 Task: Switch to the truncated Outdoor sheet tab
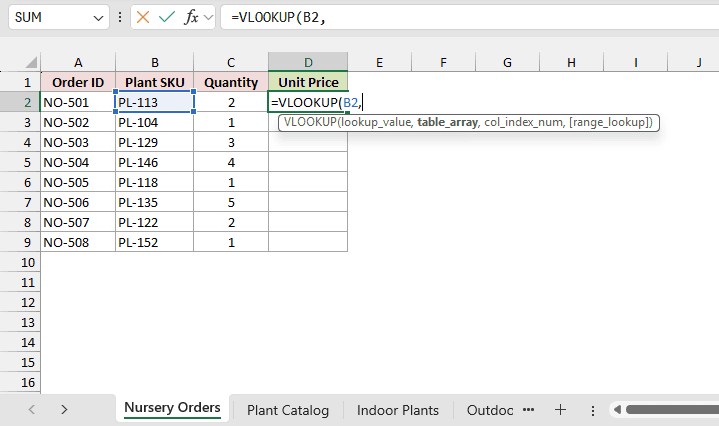point(490,410)
